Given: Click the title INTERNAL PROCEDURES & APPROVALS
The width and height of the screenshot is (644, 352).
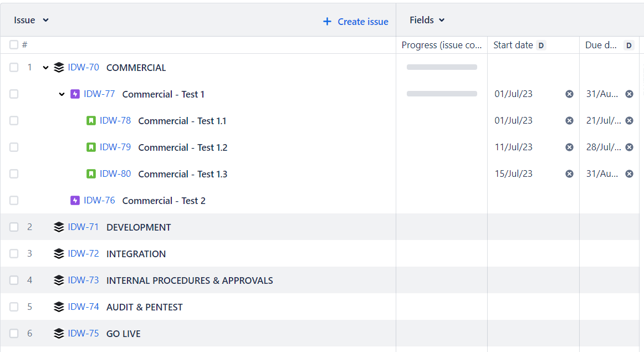Looking at the screenshot, I should [x=190, y=280].
